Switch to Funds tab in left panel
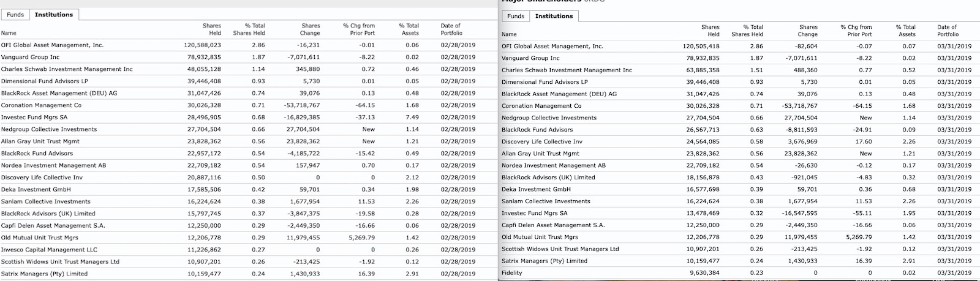 (15, 15)
